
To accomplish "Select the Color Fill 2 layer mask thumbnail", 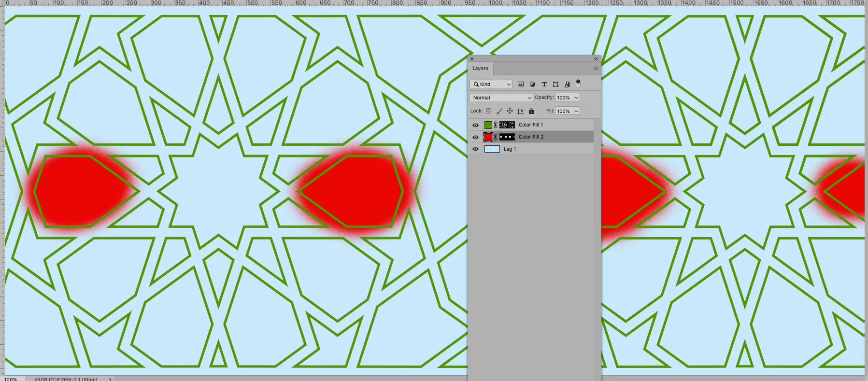I will (507, 137).
